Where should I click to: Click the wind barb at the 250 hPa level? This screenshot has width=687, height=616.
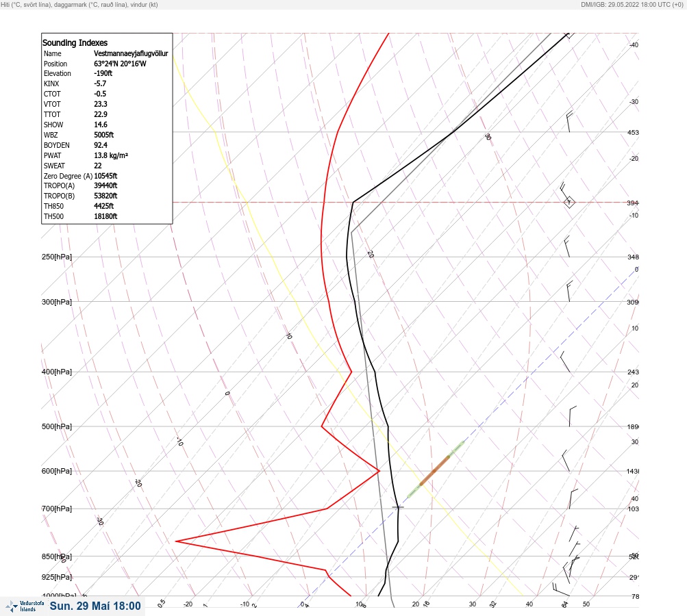coord(567,246)
